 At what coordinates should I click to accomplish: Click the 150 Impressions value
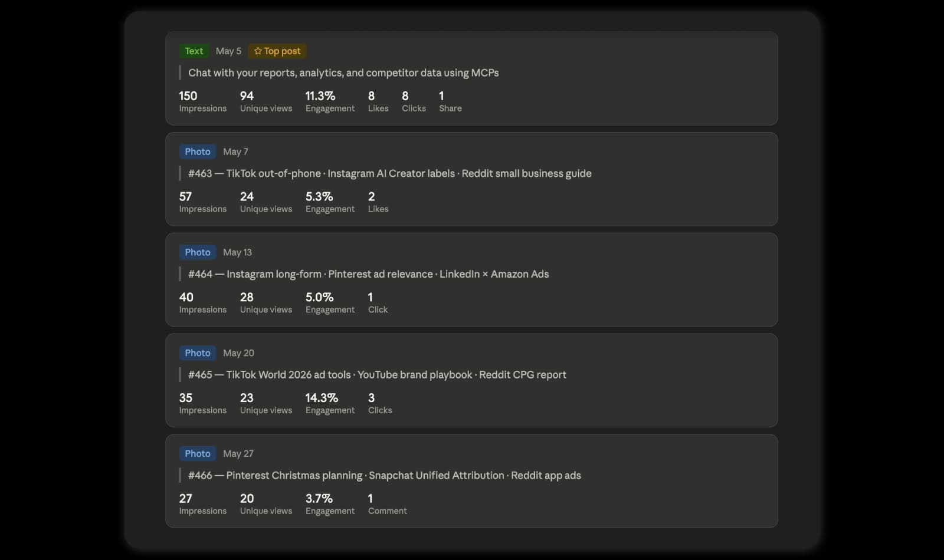tap(188, 96)
